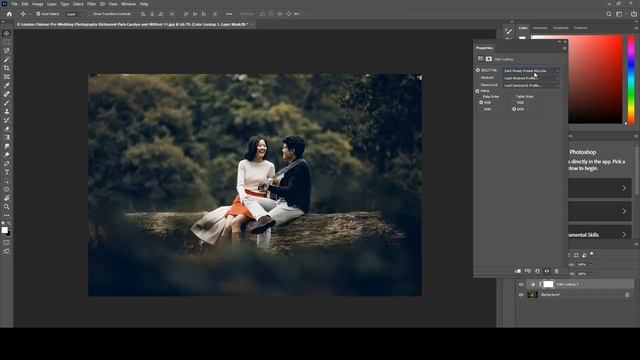Click the foreground color swatch in toolbox
Image resolution: width=640 pixels, height=360 pixels.
[x=4, y=230]
